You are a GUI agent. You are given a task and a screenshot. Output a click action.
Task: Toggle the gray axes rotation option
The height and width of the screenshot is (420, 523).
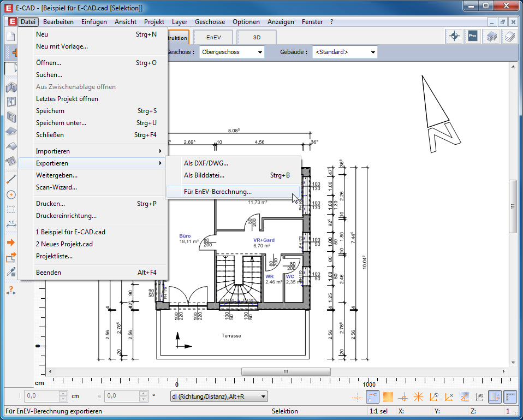point(479,397)
